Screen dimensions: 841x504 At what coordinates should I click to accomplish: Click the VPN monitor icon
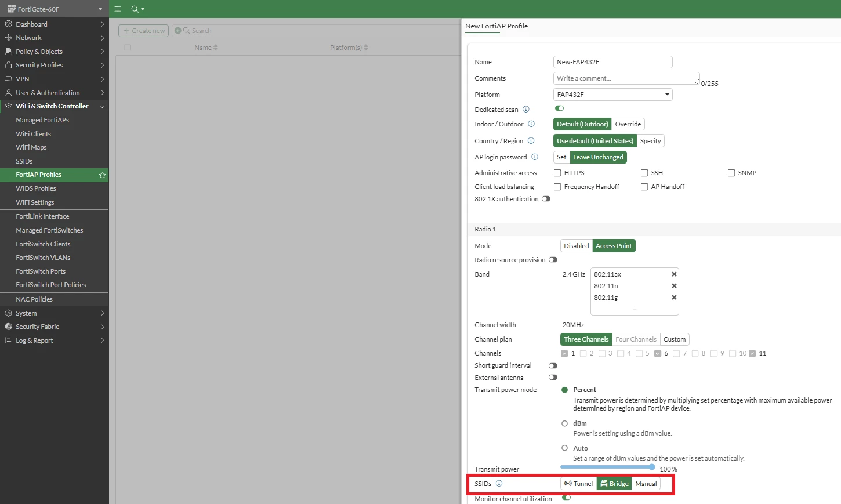[9, 79]
